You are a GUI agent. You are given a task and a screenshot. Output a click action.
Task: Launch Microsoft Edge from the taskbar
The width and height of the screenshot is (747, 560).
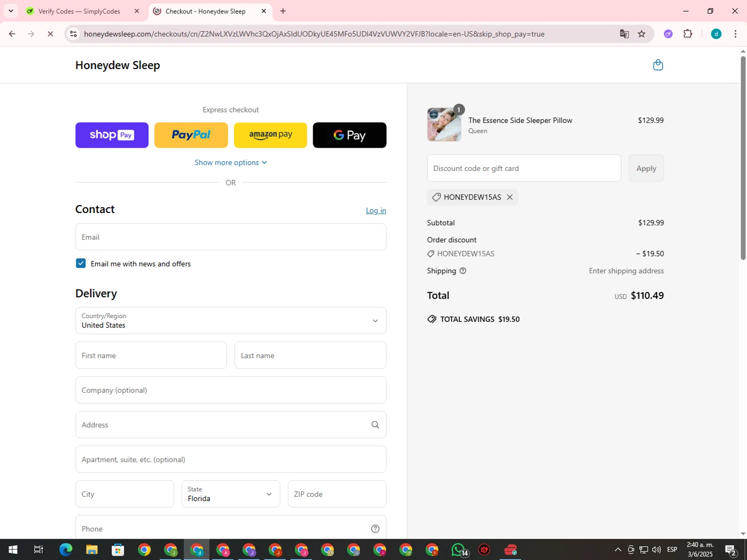[x=65, y=550]
